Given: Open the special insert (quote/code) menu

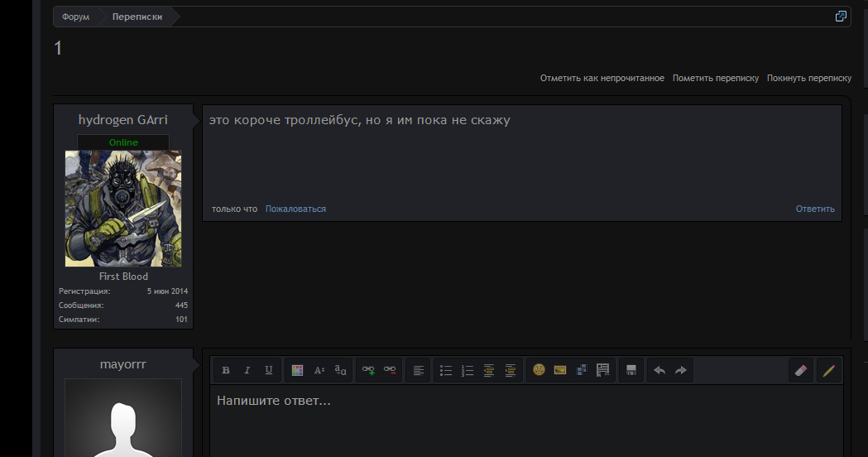Looking at the screenshot, I should coord(603,369).
